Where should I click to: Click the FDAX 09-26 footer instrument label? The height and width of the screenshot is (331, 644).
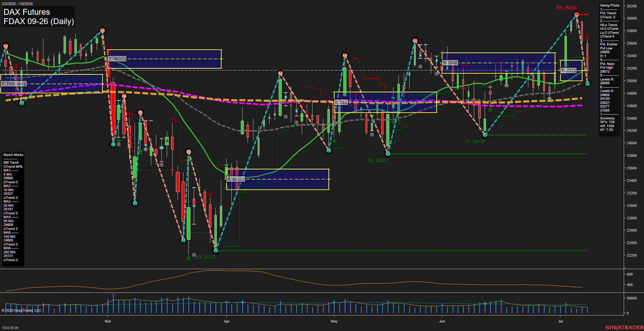click(x=10, y=328)
